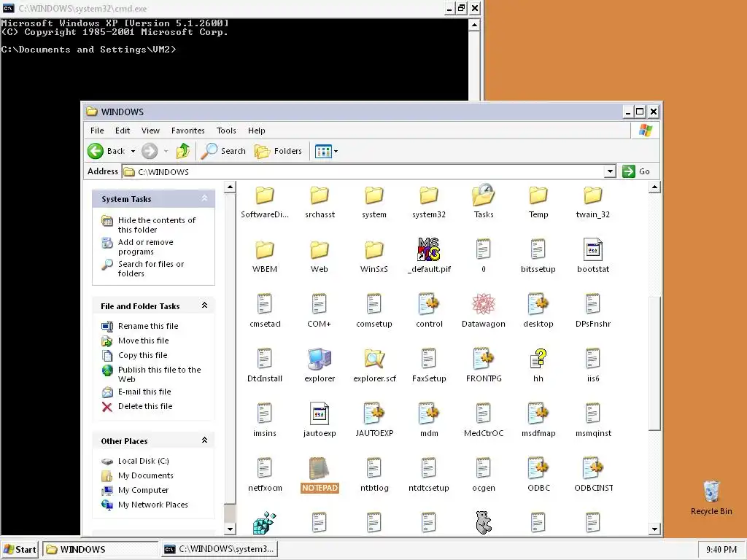Open Search from the toolbar
The height and width of the screenshot is (560, 747).
[x=223, y=151]
